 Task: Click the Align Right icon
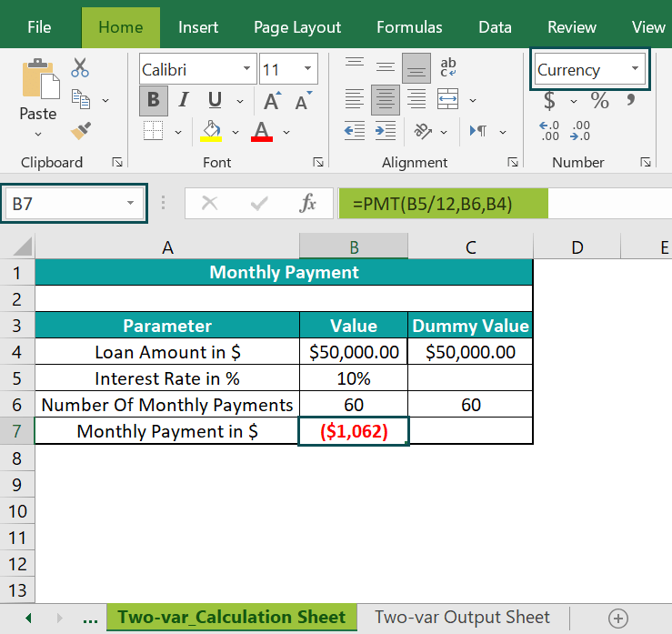[x=416, y=99]
